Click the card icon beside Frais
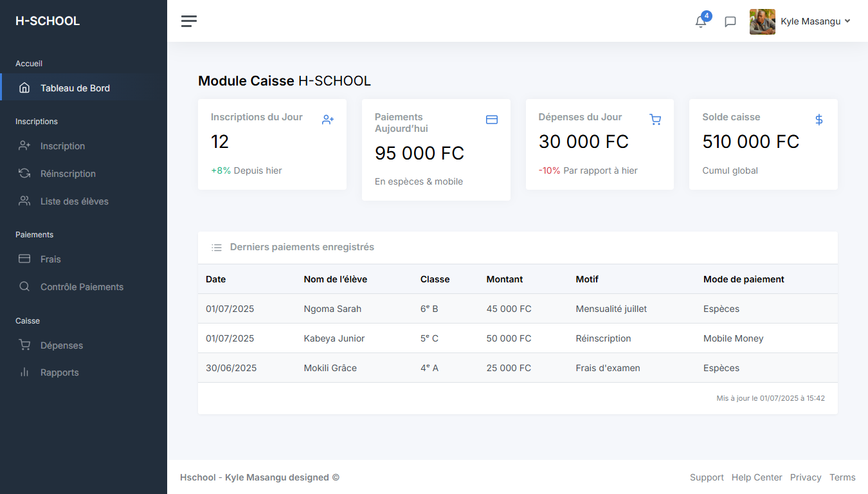This screenshot has width=868, height=494. click(24, 259)
